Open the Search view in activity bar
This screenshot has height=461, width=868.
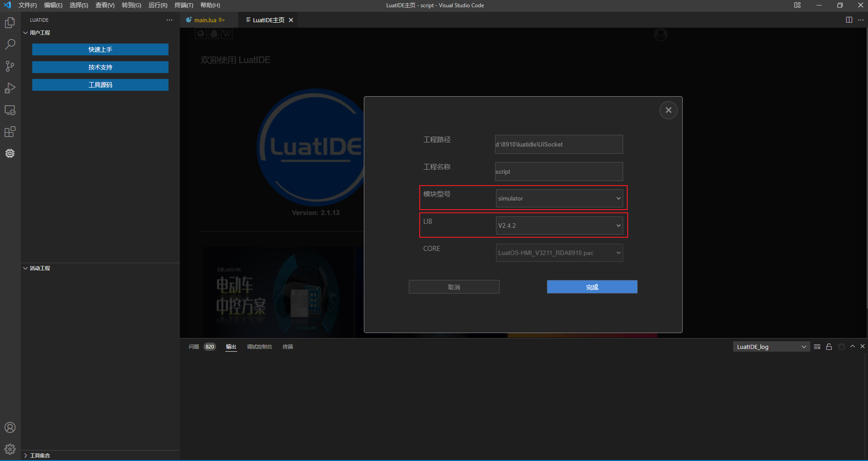click(x=10, y=44)
